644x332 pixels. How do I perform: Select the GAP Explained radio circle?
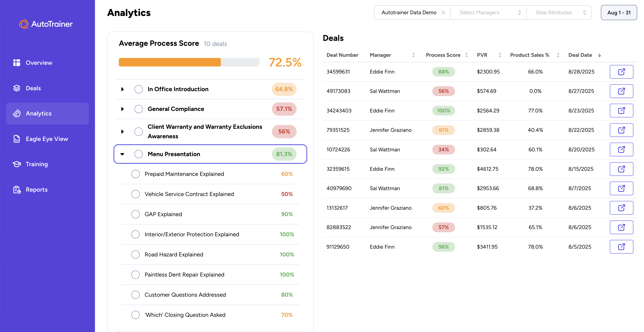tap(136, 214)
